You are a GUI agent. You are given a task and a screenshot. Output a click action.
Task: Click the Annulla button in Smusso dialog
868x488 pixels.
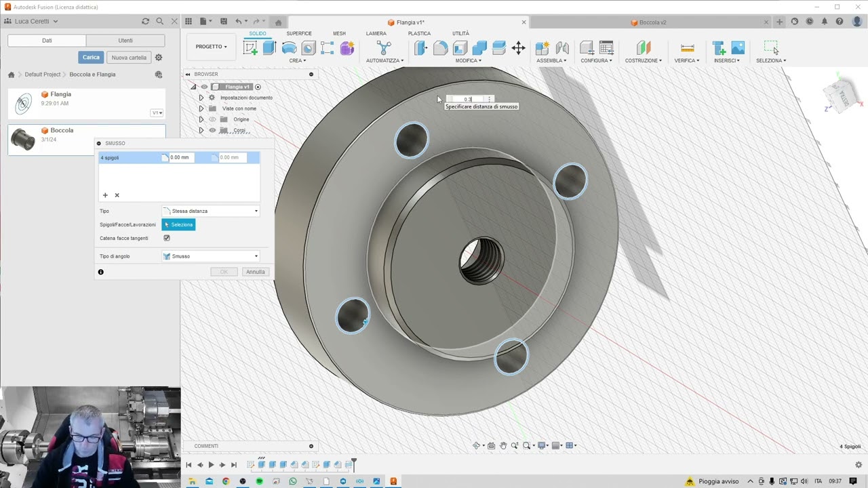click(256, 272)
